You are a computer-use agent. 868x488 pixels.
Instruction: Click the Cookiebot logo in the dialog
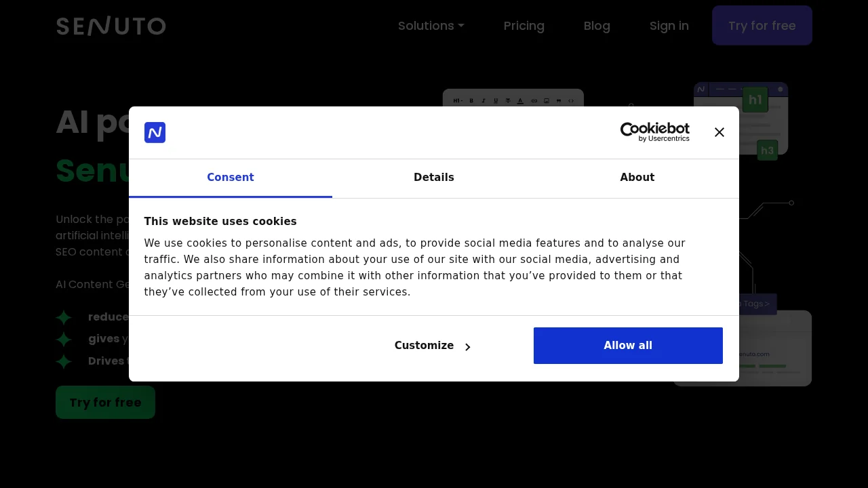coord(654,131)
